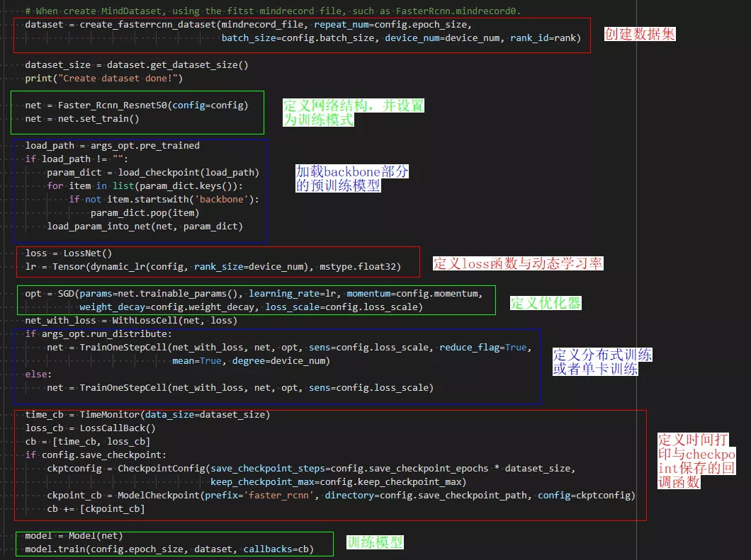This screenshot has height=560, width=751.
Task: Click the red annotation 定义loss函数与动态学习率
Action: tap(518, 263)
